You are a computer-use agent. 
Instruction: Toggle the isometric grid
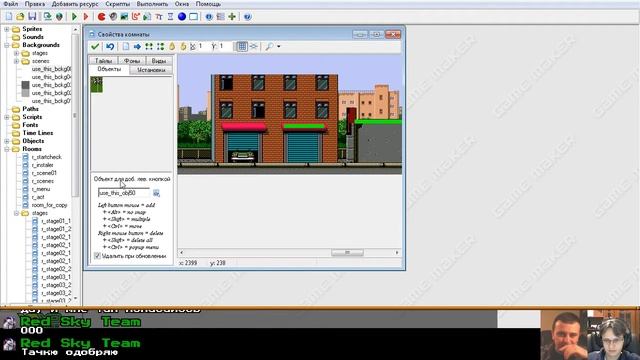pyautogui.click(x=254, y=47)
